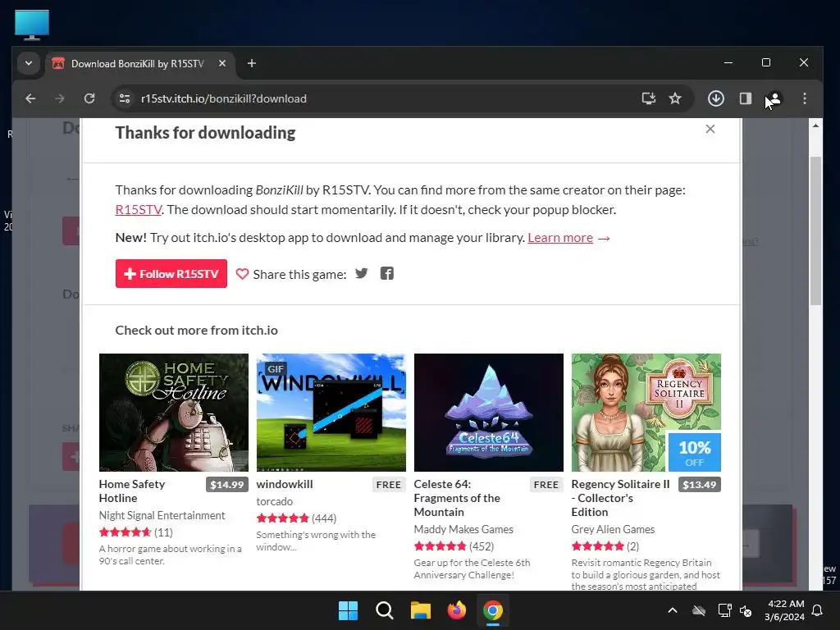Click the scrollbar up arrow
Viewport: 840px width, 630px height.
click(815, 126)
